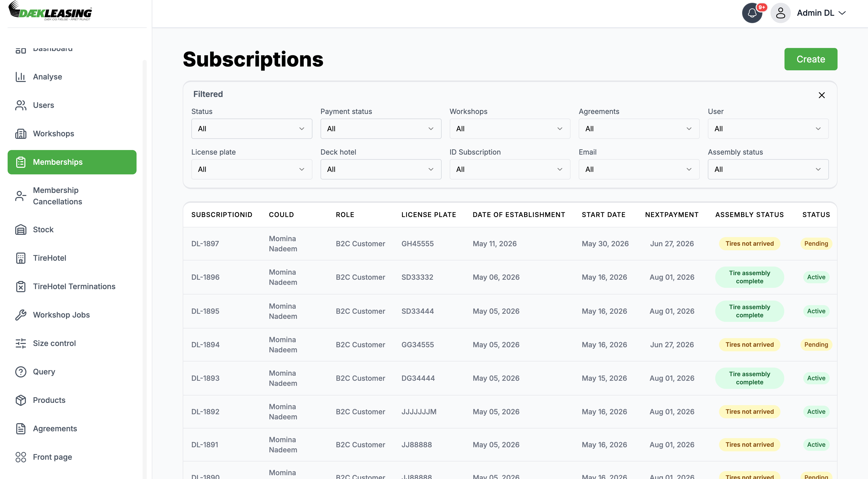
Task: Click the Front page grid icon
Action: 21,457
